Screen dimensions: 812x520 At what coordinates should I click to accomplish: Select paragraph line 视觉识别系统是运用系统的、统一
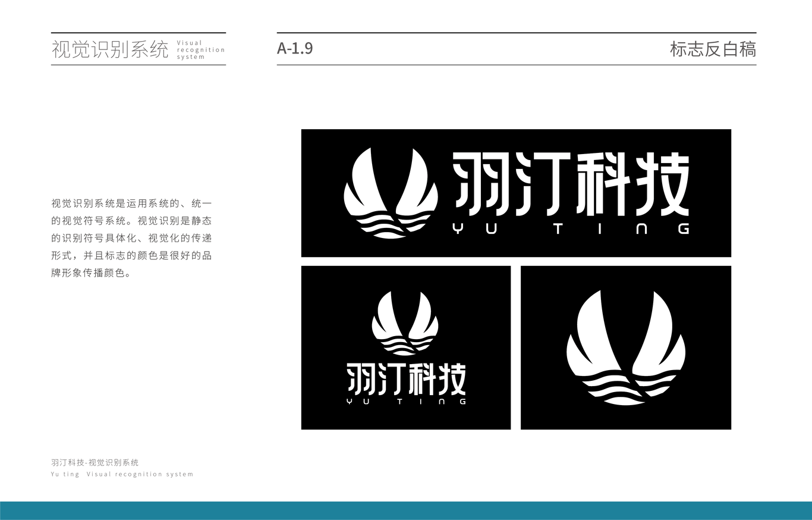click(x=131, y=203)
